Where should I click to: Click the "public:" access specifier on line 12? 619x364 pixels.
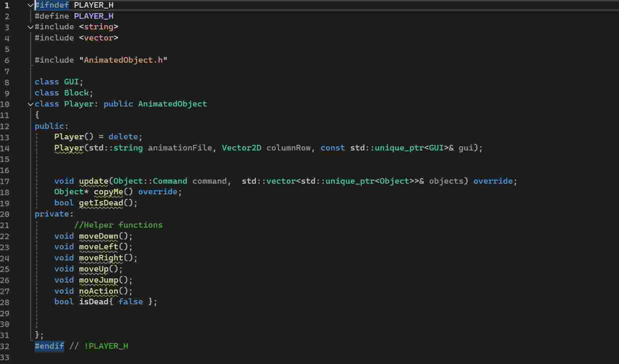tap(52, 126)
